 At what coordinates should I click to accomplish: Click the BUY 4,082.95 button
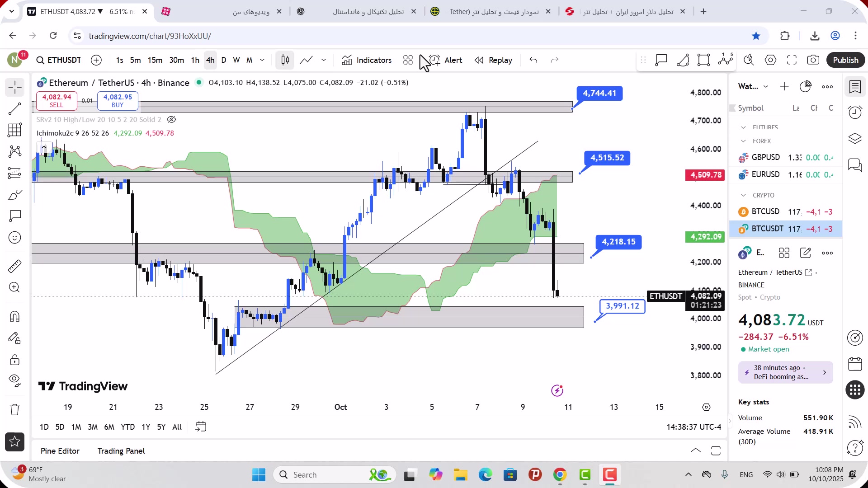118,101
